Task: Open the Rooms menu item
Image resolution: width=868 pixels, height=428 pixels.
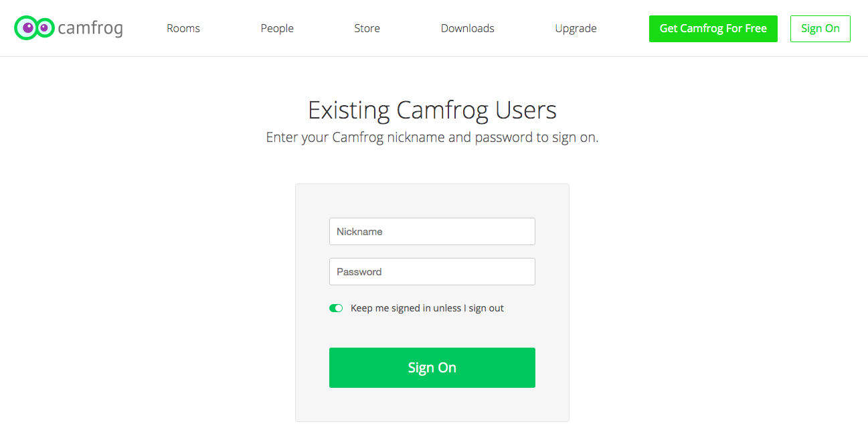Action: [183, 28]
